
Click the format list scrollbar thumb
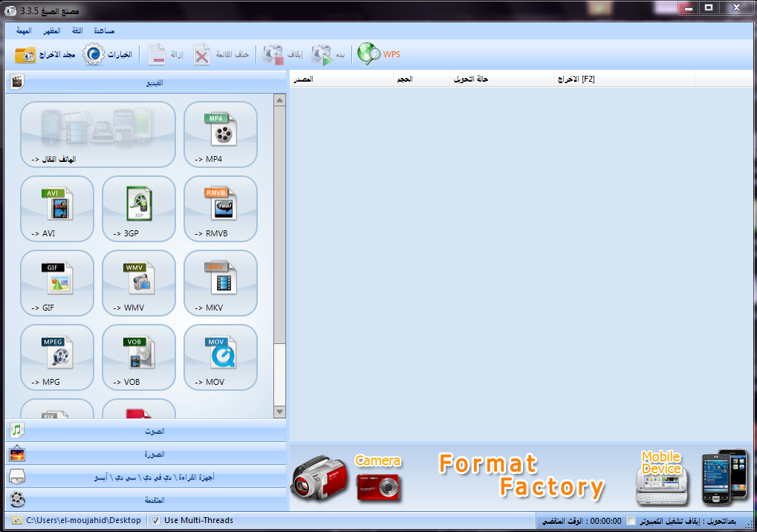279,225
